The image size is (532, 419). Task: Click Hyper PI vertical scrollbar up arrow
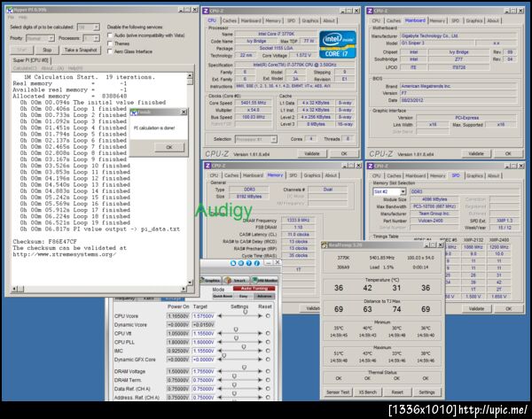190,75
